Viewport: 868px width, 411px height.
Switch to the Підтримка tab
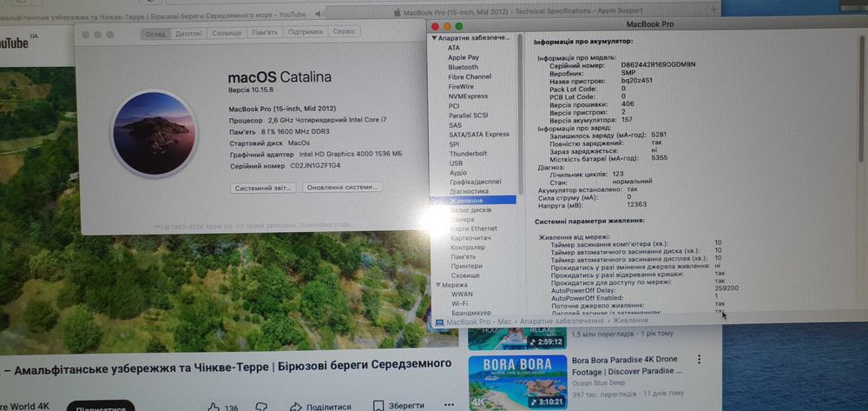306,31
